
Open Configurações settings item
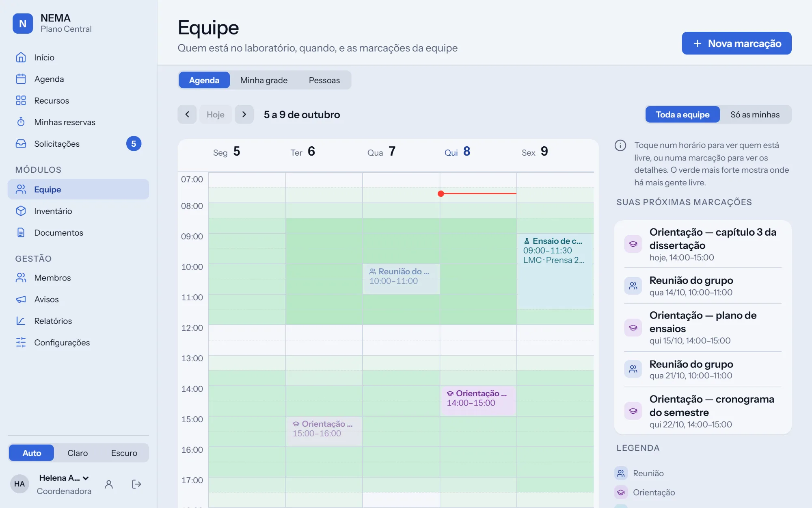pos(78,342)
